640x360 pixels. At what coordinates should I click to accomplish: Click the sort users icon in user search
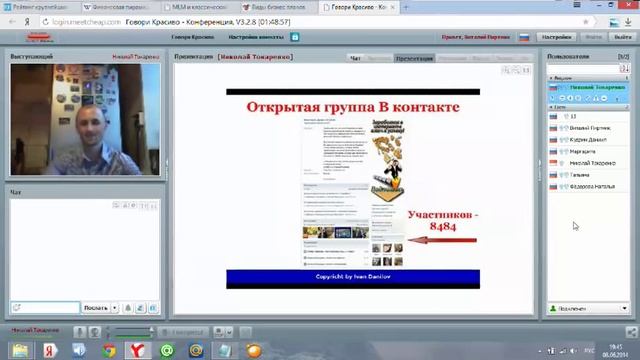(624, 69)
